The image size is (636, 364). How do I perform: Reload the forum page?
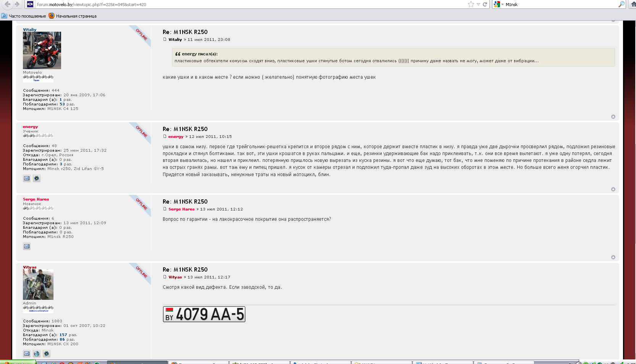click(485, 4)
